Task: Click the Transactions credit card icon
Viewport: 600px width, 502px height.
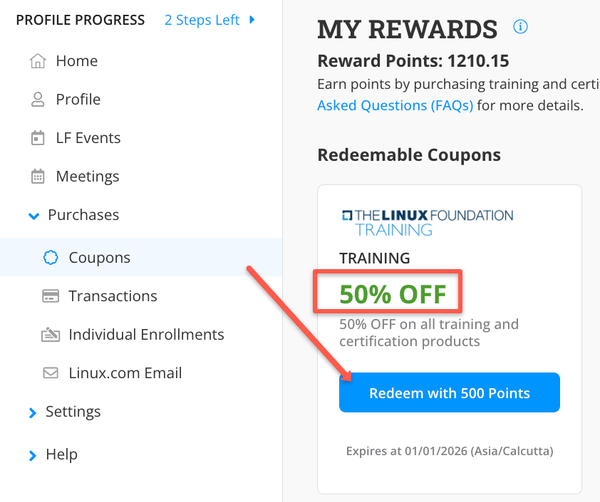Action: [x=51, y=296]
